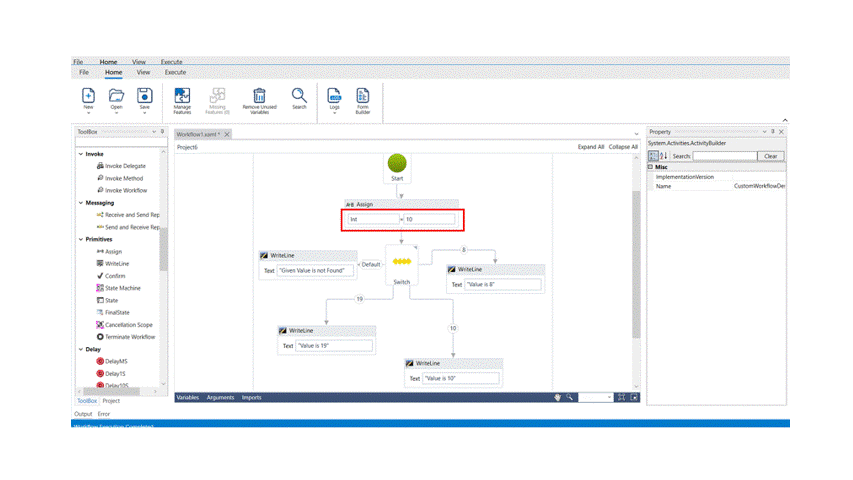853x480 pixels.
Task: Select the green Start node
Action: [397, 162]
